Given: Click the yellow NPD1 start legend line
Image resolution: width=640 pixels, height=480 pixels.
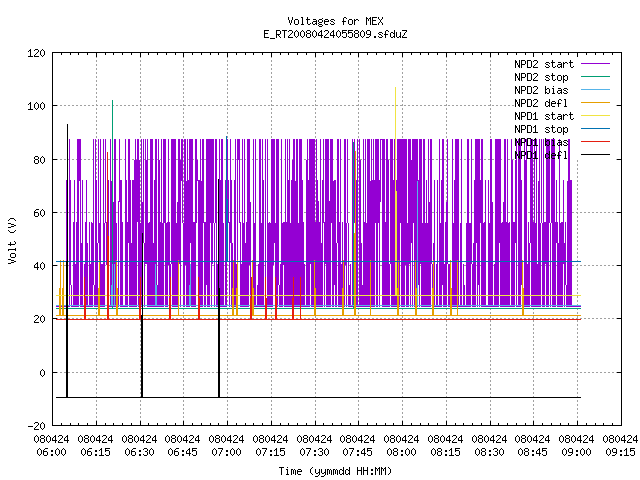Looking at the screenshot, I should (595, 116).
